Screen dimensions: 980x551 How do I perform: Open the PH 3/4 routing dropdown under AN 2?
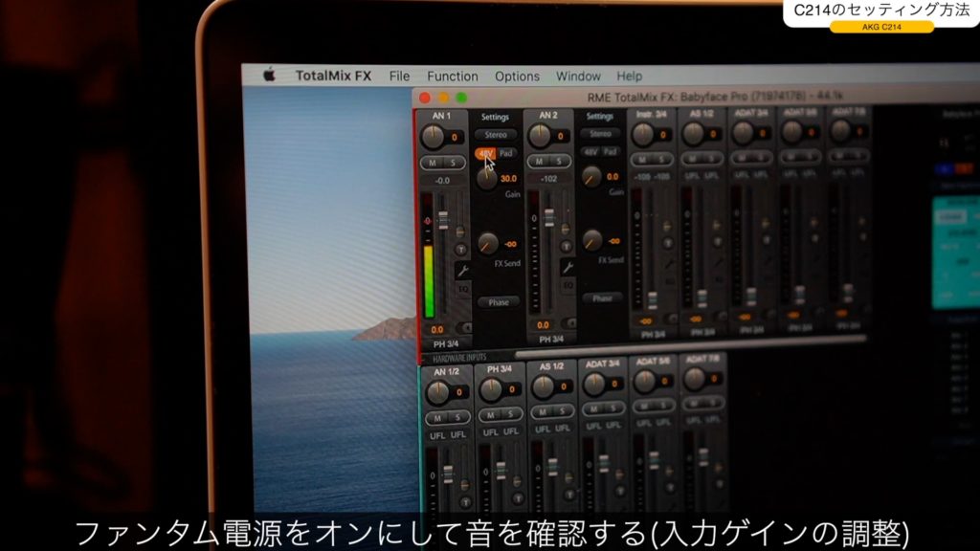551,340
